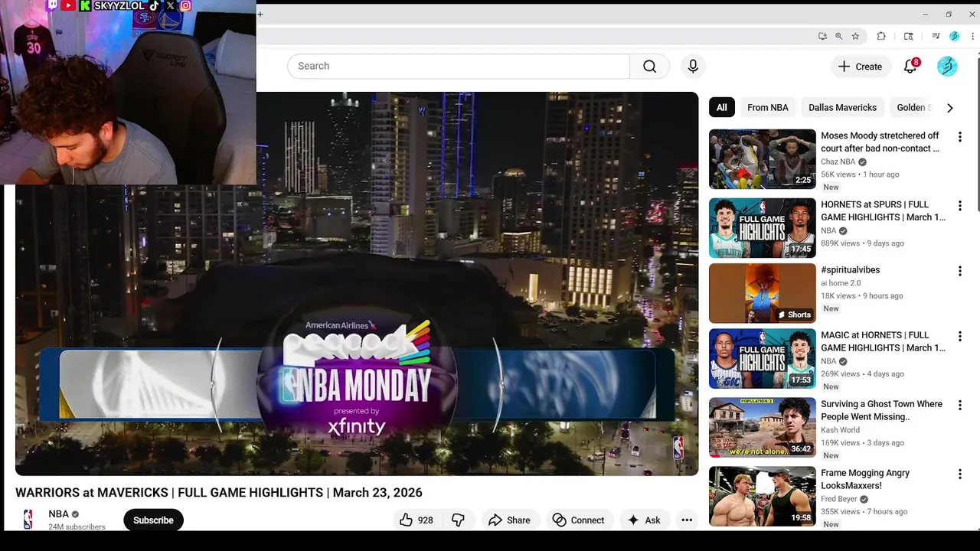The image size is (980, 551).
Task: Click the tab search icon in toolbar
Action: (909, 36)
